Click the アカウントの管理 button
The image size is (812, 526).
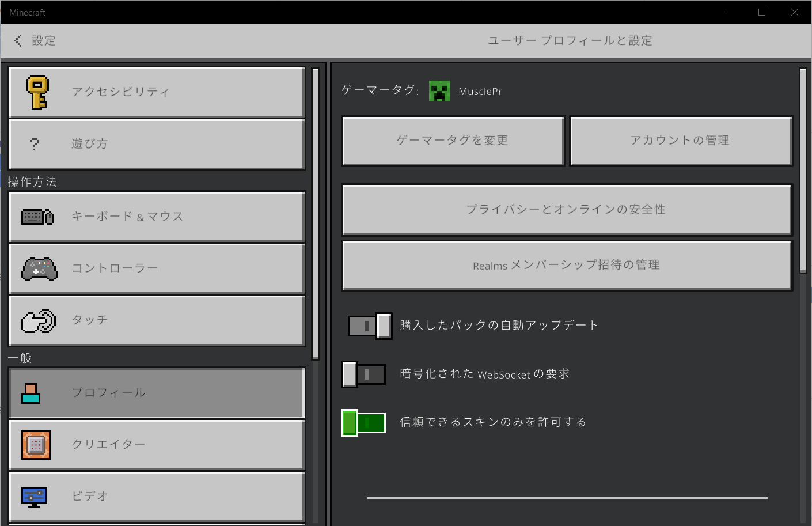coord(681,141)
